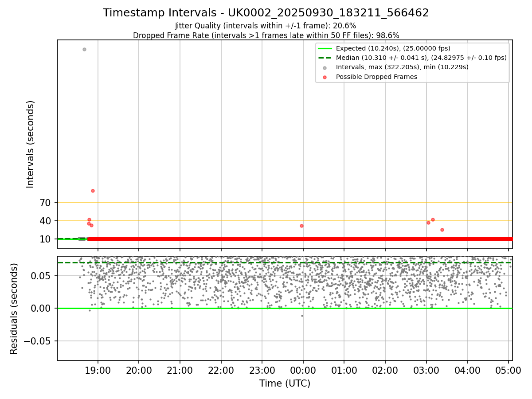This screenshot has height=399, width=532.
Task: Click the 'Intervals (seconds)' y-axis label
Action: point(30,144)
